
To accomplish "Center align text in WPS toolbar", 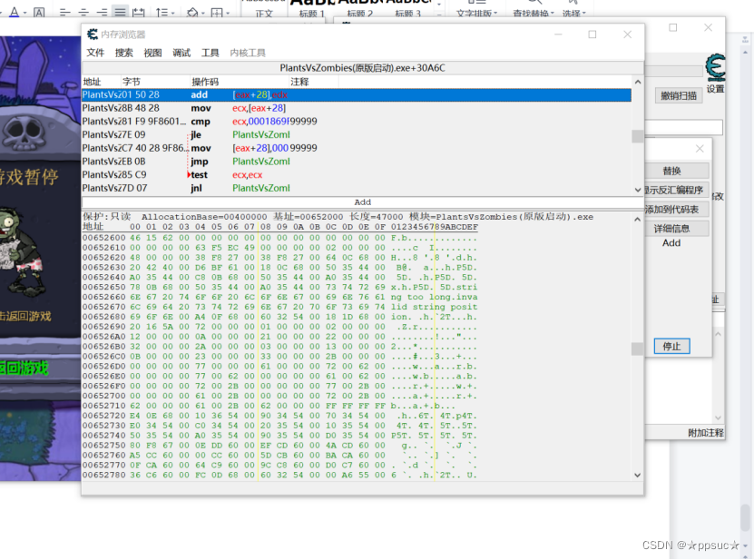I will pyautogui.click(x=83, y=12).
